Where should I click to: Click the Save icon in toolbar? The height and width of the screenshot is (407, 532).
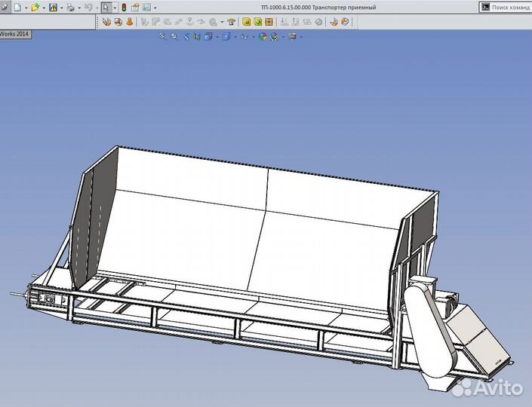53,7
